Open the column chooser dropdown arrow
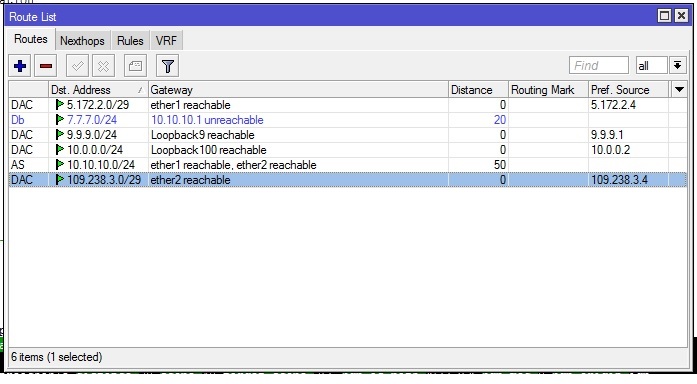The width and height of the screenshot is (697, 384). 679,90
